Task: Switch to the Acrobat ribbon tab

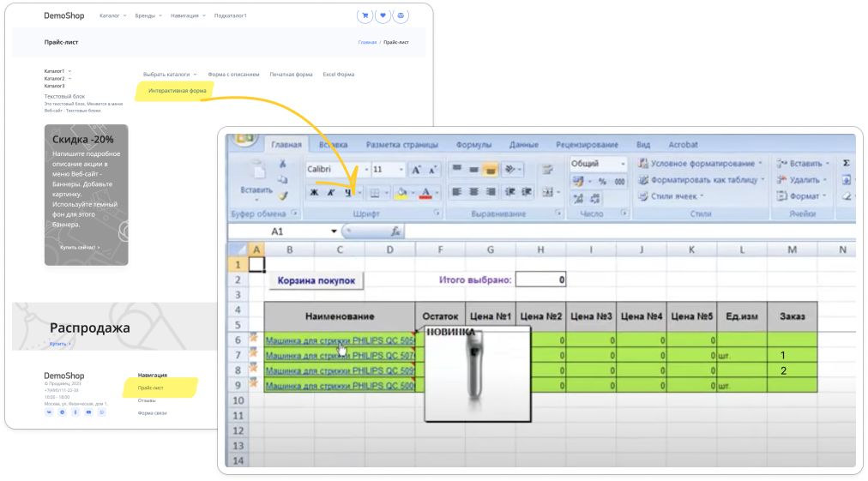Action: [683, 144]
